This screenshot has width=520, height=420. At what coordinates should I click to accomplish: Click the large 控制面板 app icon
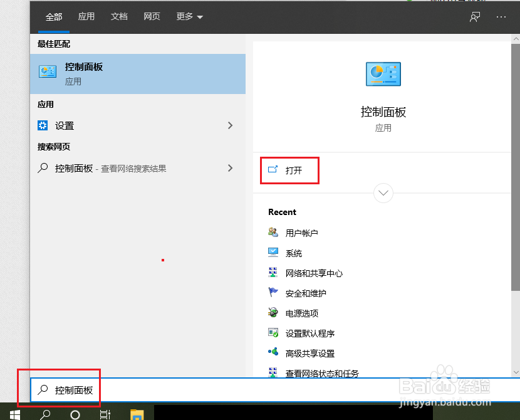point(383,73)
